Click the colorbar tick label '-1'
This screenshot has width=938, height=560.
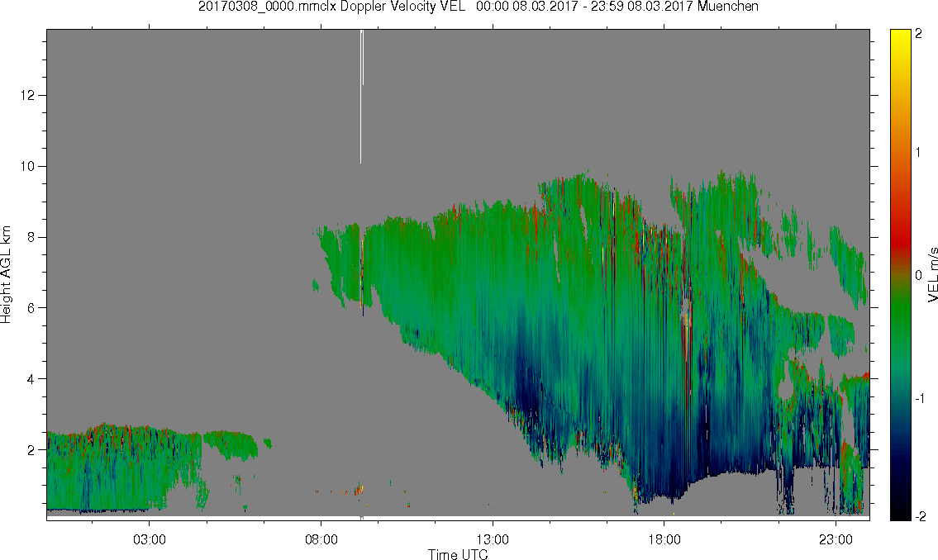[x=920, y=399]
